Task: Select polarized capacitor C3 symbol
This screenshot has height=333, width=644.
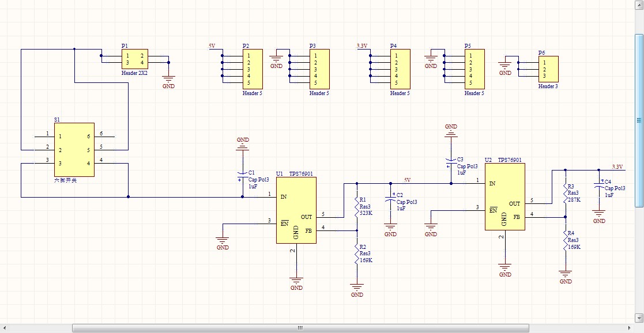Action: point(451,162)
